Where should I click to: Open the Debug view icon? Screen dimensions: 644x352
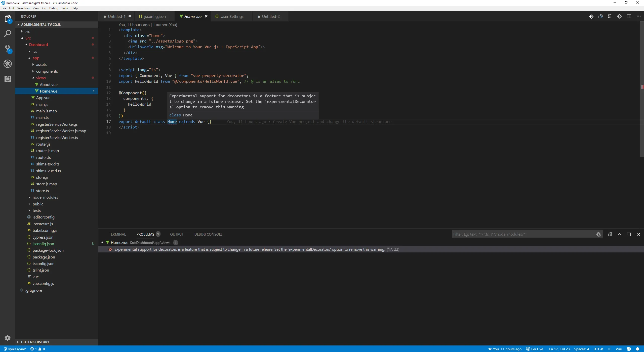coord(8,64)
